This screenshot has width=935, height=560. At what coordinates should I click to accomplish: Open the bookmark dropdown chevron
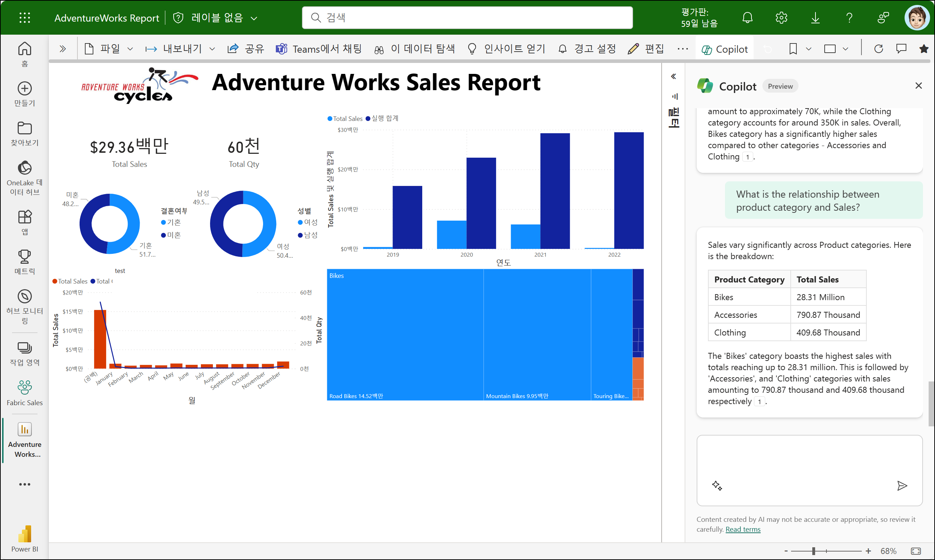(x=808, y=49)
